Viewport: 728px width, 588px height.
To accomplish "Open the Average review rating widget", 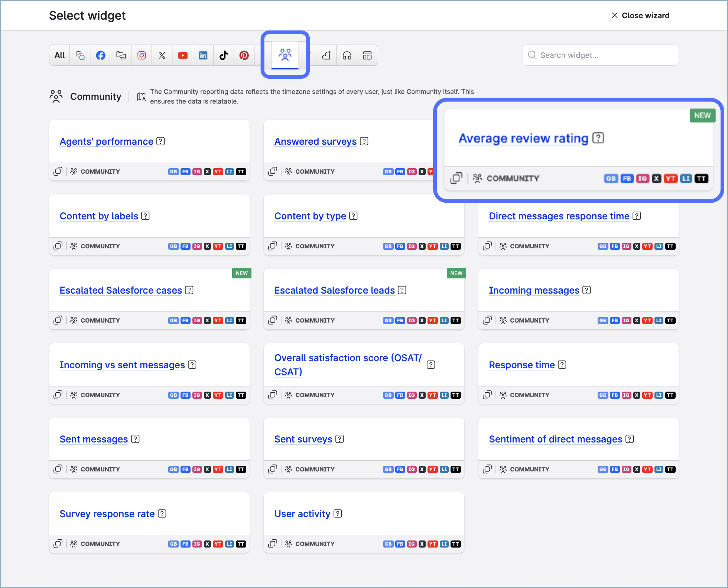I will point(523,138).
